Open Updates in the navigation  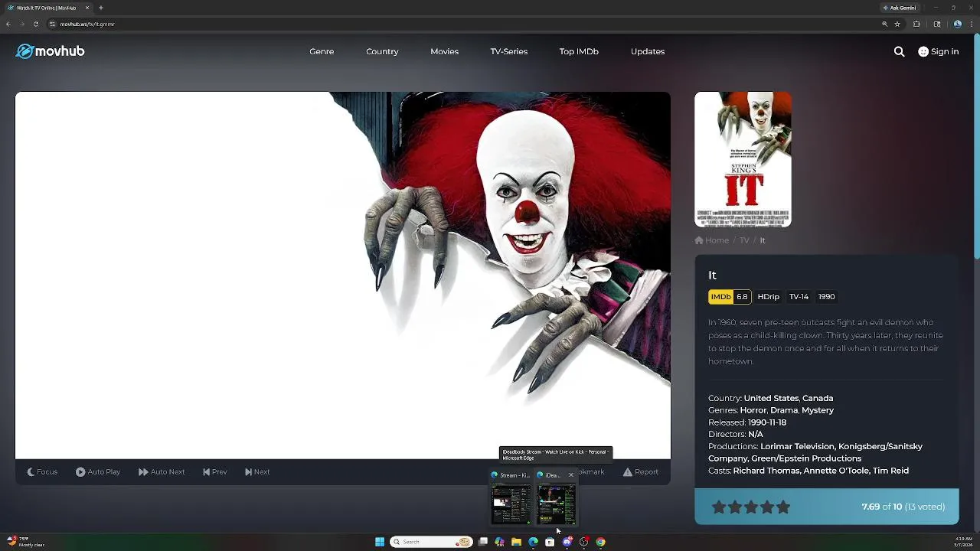coord(648,51)
